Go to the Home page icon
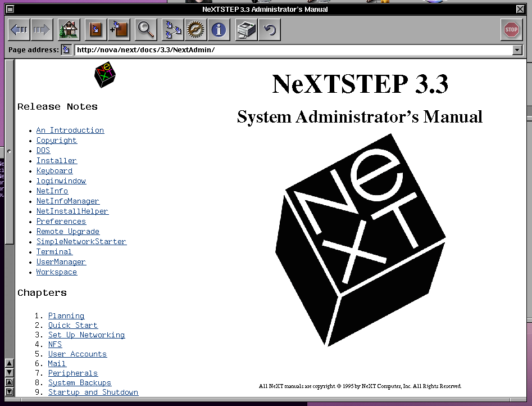The width and height of the screenshot is (532, 406). click(69, 30)
